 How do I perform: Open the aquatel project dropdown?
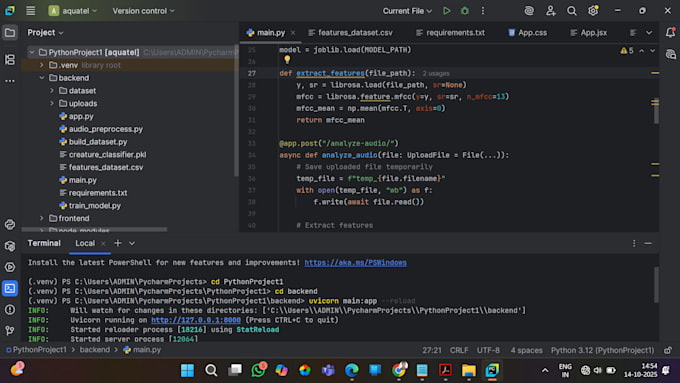pyautogui.click(x=73, y=11)
